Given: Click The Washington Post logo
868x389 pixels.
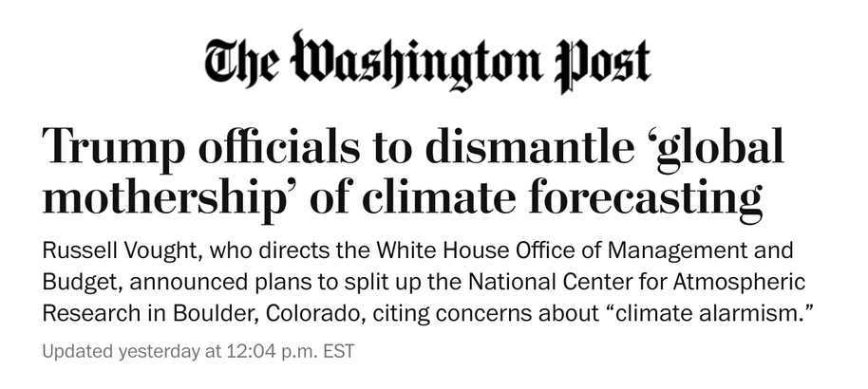Looking at the screenshot, I should pyautogui.click(x=427, y=63).
